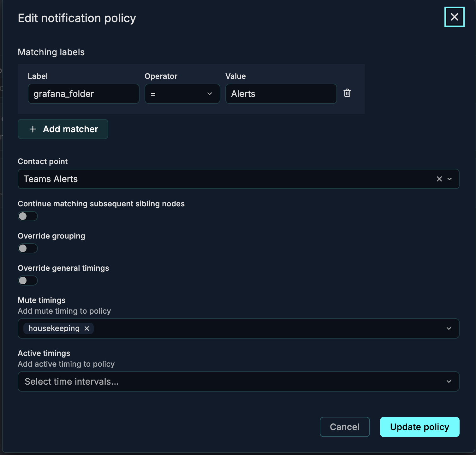Click the Value field containing Alerts
476x455 pixels.
[281, 94]
